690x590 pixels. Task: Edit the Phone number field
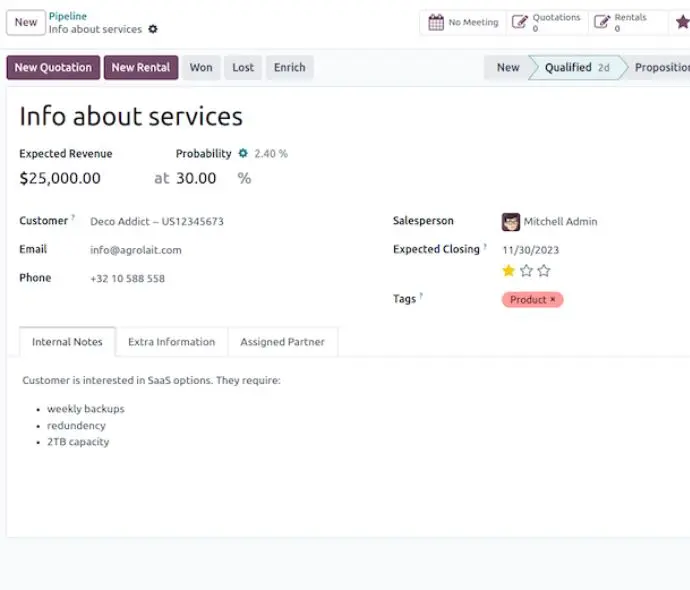click(x=127, y=279)
